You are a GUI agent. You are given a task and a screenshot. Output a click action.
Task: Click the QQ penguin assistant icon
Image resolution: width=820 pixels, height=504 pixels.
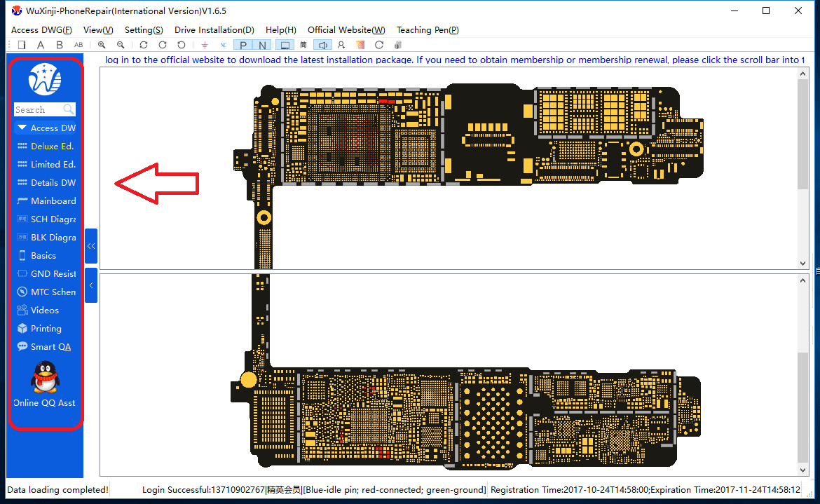[46, 378]
